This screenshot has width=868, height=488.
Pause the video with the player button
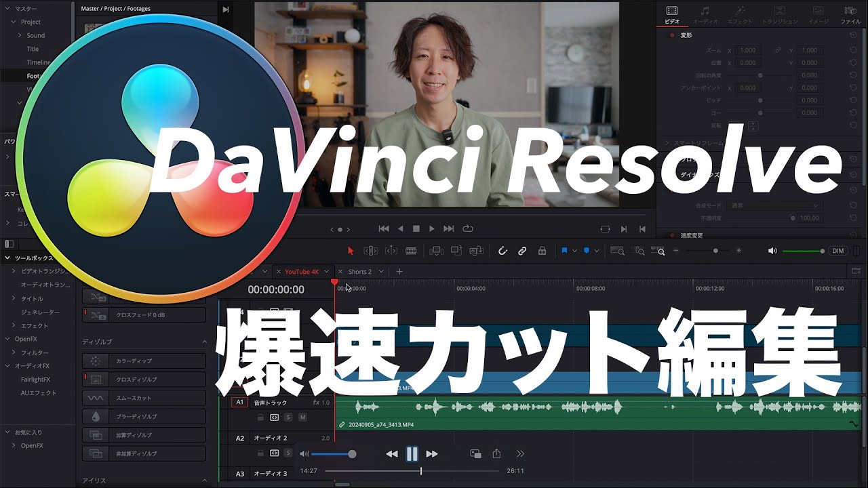click(412, 454)
